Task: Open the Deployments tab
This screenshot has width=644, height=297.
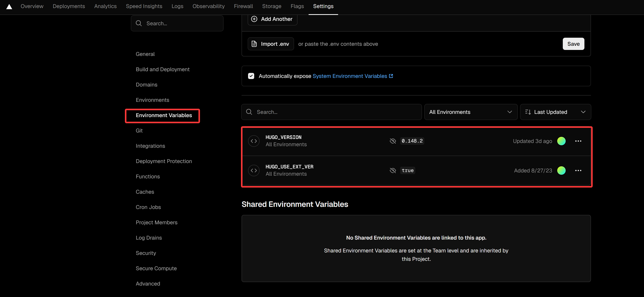Action: 69,6
